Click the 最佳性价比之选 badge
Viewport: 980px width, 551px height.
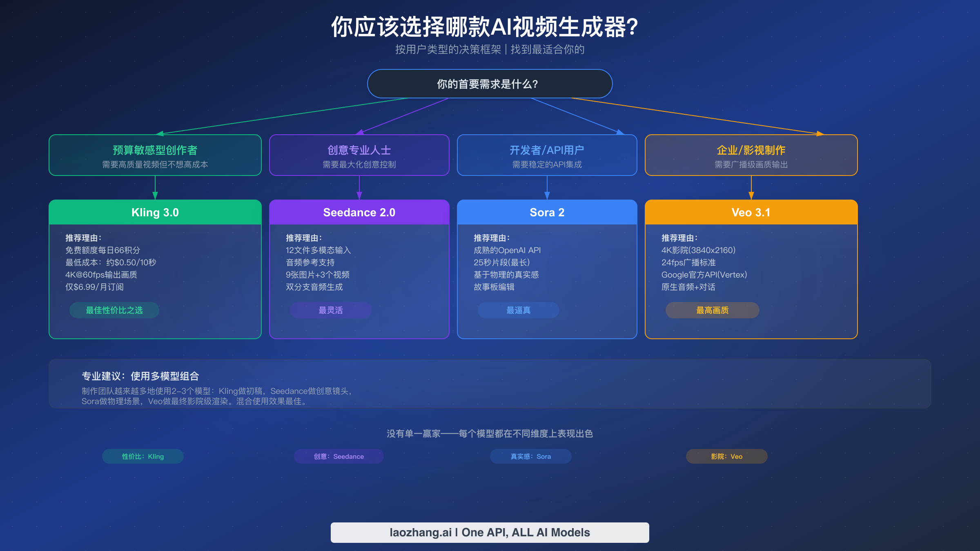tap(114, 310)
